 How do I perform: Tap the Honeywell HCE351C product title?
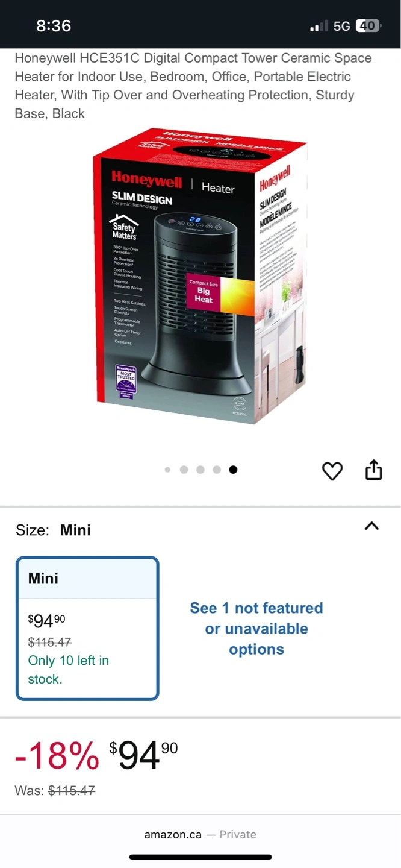[x=193, y=86]
